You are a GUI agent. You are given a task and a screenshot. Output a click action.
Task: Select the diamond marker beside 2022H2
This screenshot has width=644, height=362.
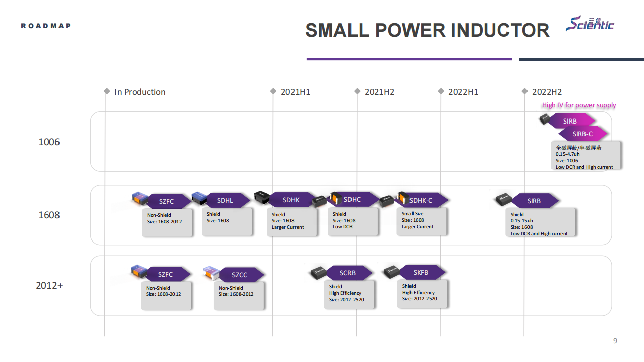[x=524, y=91]
